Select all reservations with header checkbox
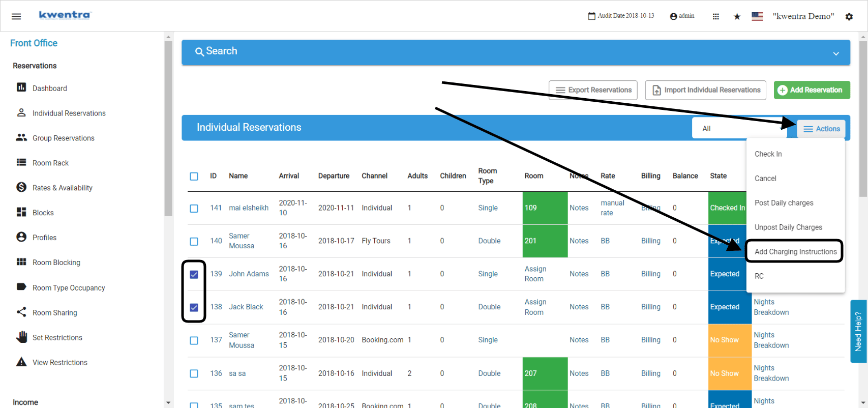 (194, 177)
